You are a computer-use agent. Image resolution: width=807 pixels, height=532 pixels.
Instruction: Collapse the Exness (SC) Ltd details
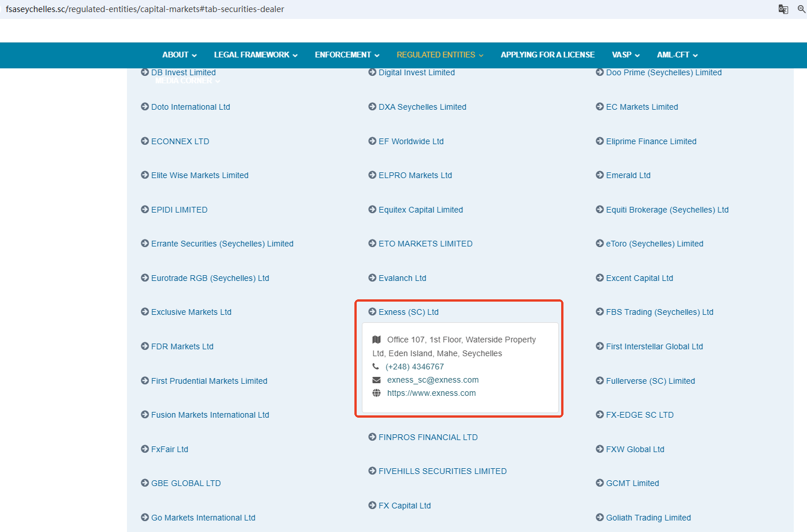pos(408,312)
